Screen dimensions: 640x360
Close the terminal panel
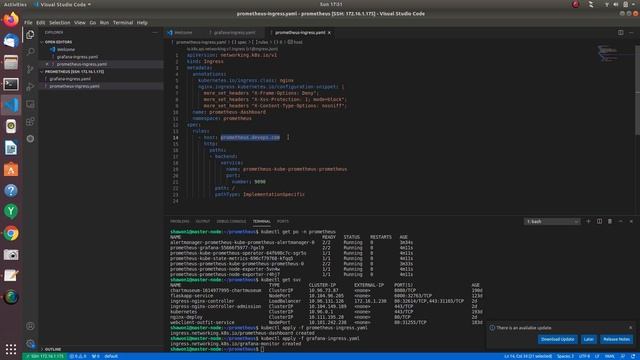click(x=631, y=221)
